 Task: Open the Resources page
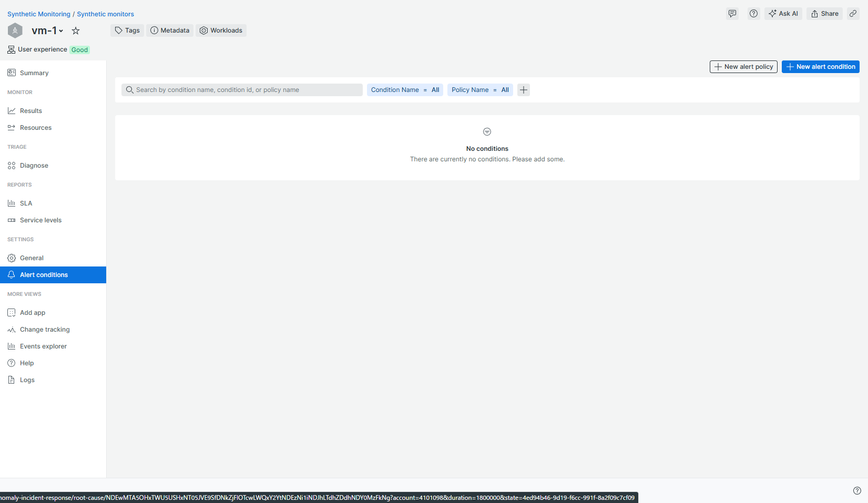coord(53,128)
